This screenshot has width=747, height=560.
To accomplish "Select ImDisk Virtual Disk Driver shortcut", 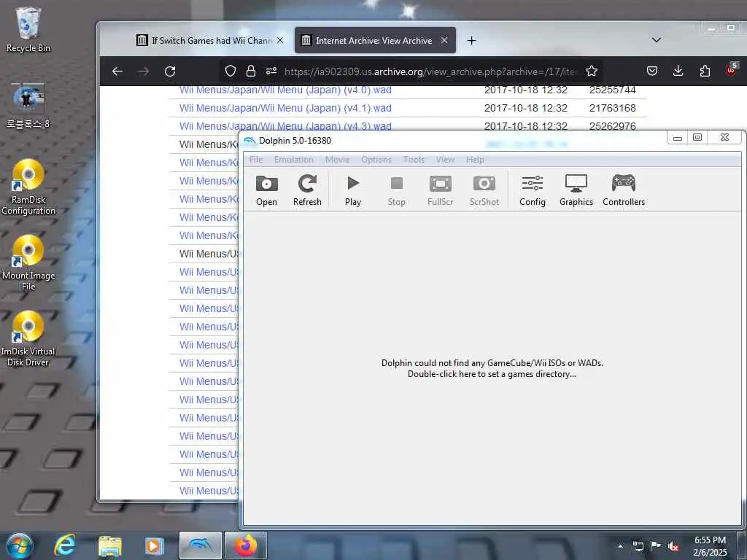I will pyautogui.click(x=28, y=338).
